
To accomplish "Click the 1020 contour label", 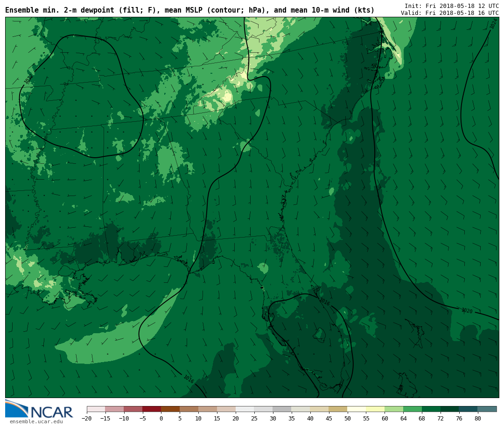I will 467,311.
